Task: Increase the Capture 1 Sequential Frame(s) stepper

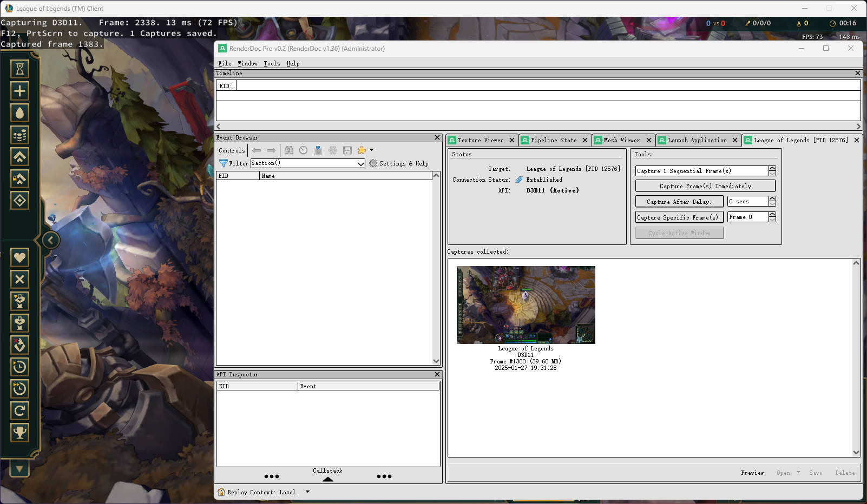Action: [772, 168]
